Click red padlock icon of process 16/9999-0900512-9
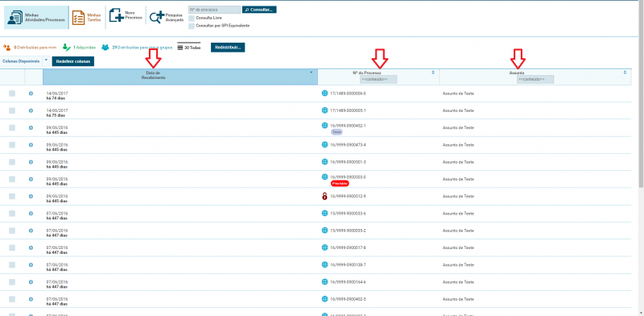This screenshot has width=644, height=316. tap(325, 196)
